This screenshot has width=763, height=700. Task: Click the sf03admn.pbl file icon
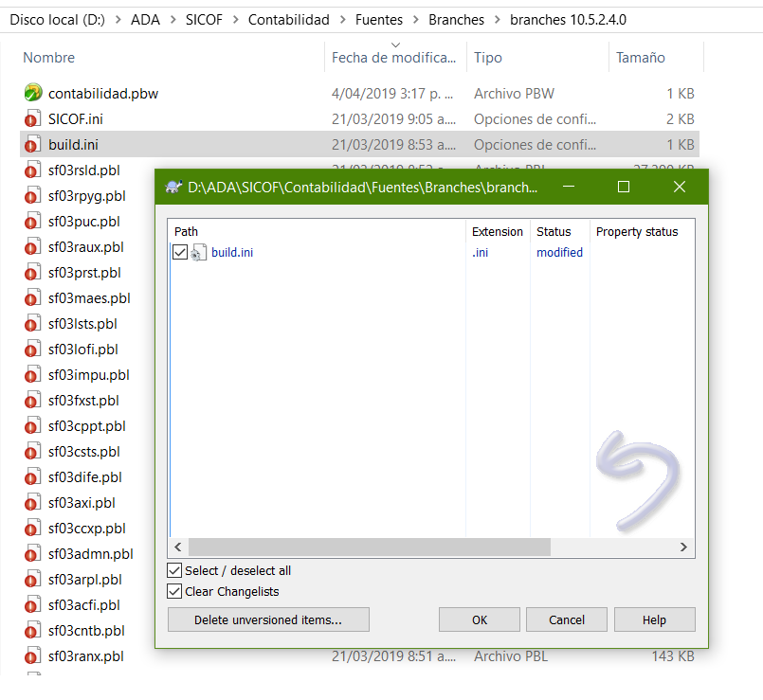point(32,553)
